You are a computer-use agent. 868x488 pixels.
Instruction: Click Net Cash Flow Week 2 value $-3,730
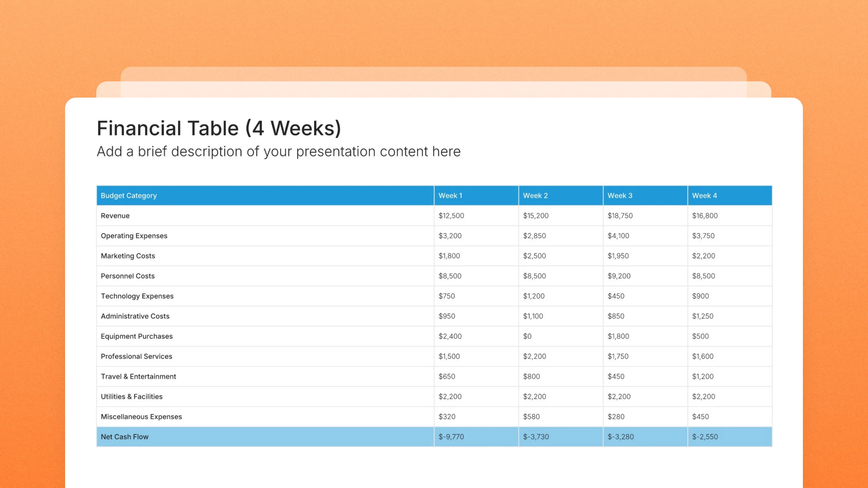point(536,437)
